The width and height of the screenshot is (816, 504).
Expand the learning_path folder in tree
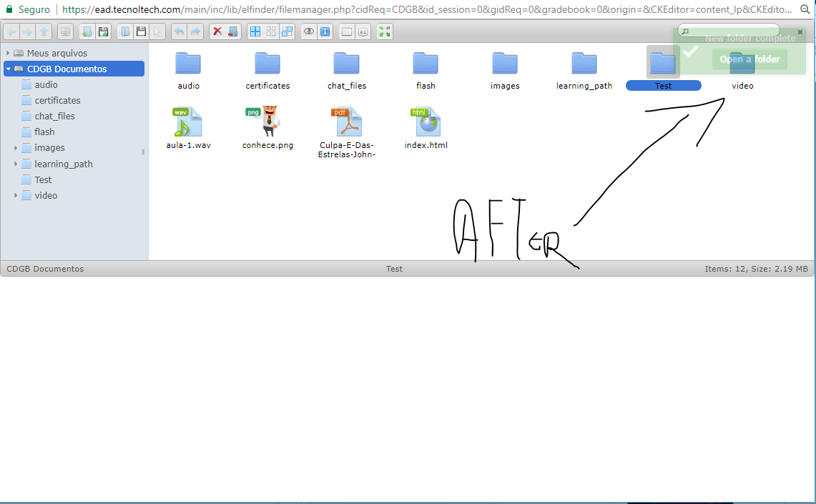coord(16,164)
